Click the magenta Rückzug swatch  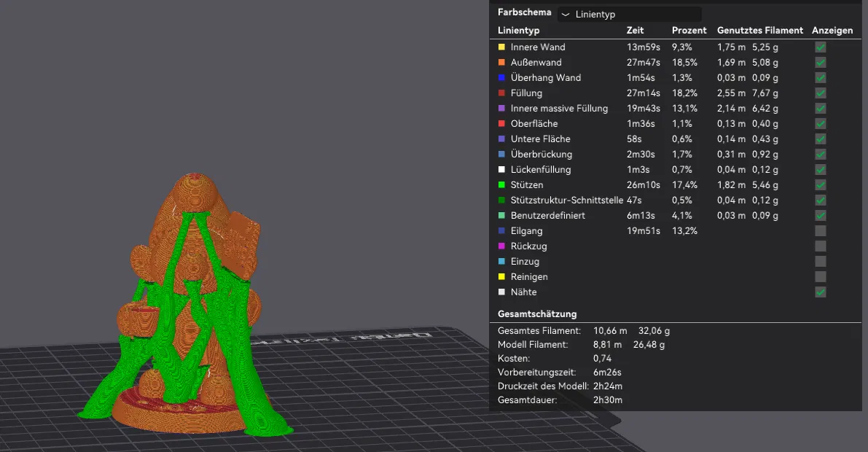click(x=501, y=246)
